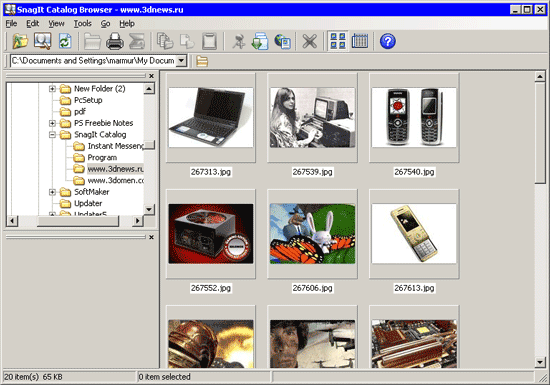This screenshot has width=550, height=385.
Task: Close the folder tree pane
Action: 152,76
